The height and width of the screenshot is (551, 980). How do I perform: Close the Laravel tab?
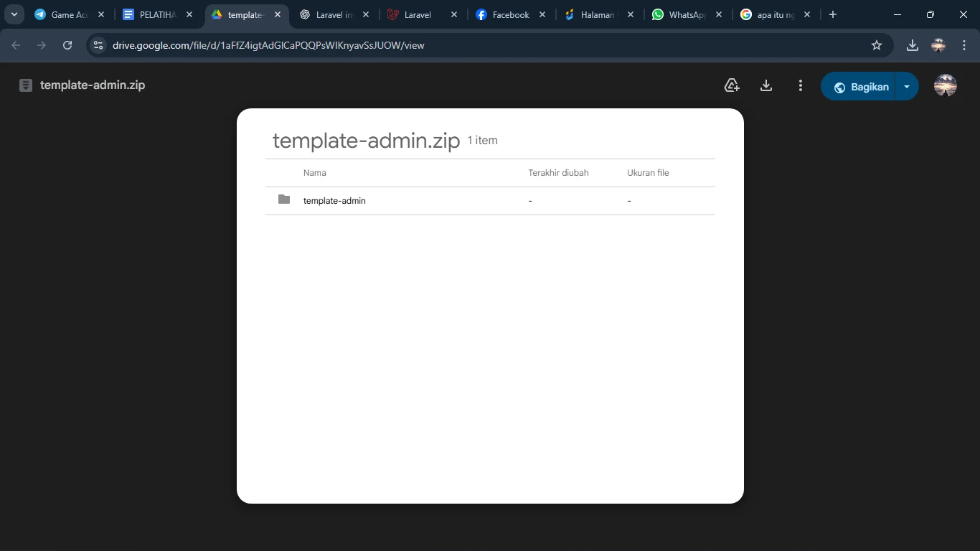(454, 14)
